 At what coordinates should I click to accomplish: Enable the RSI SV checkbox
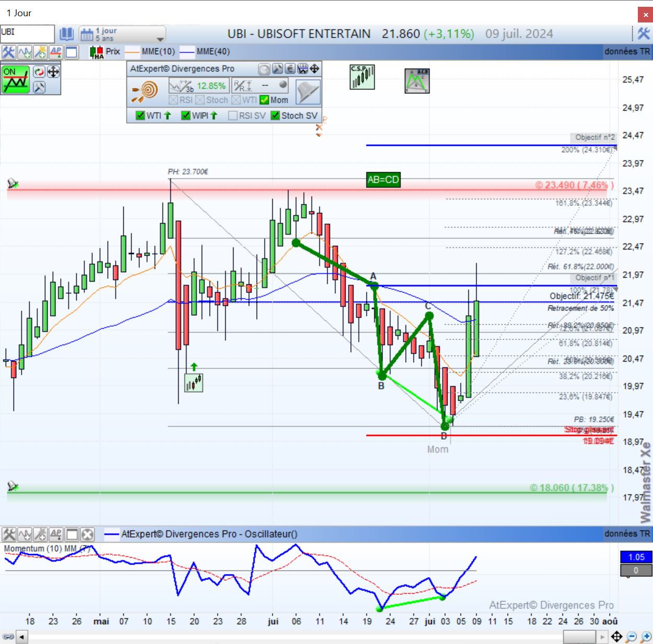(233, 116)
